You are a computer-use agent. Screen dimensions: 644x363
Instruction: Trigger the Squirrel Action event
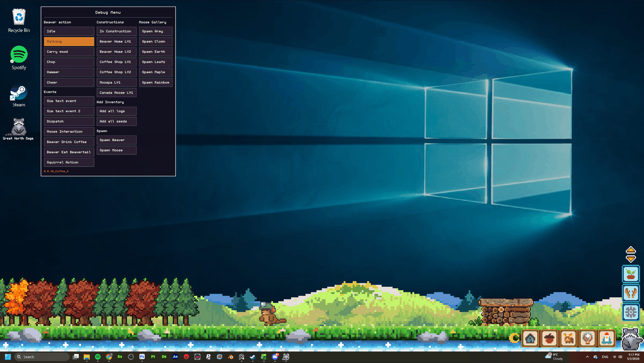pyautogui.click(x=69, y=162)
